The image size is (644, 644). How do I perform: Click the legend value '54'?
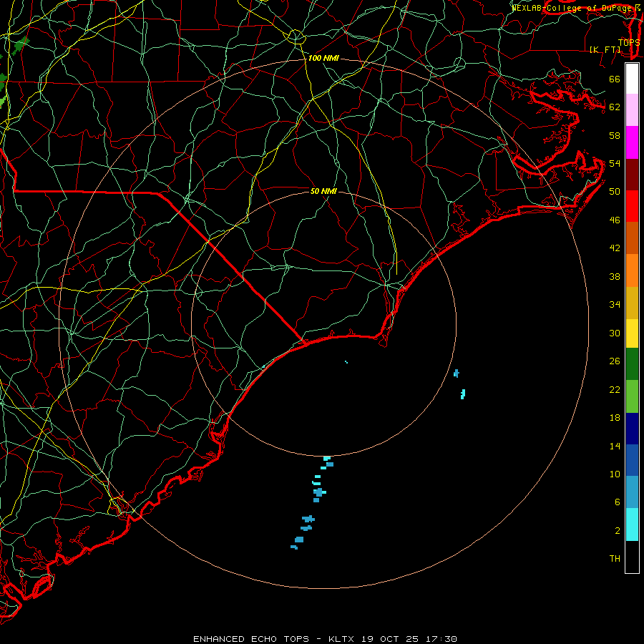(615, 163)
